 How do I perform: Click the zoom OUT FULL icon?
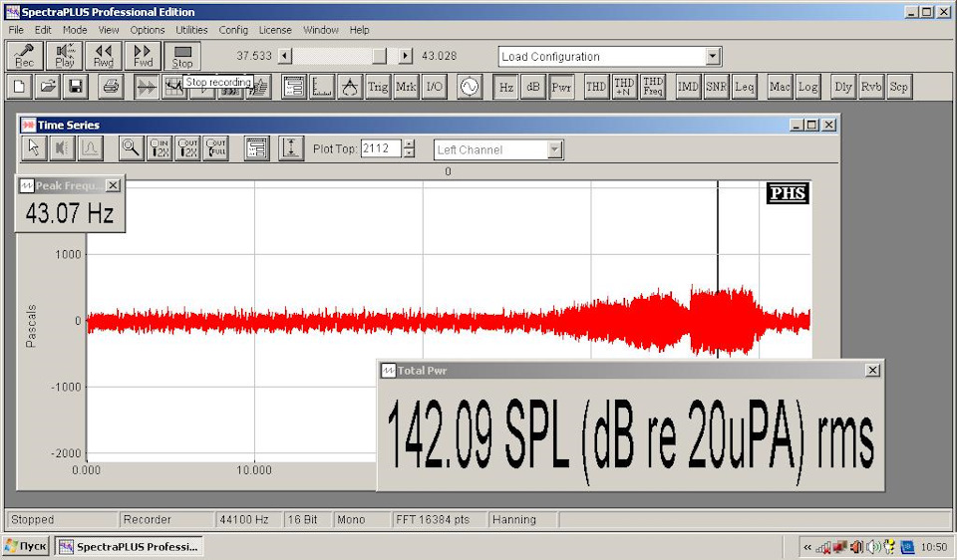pyautogui.click(x=215, y=148)
